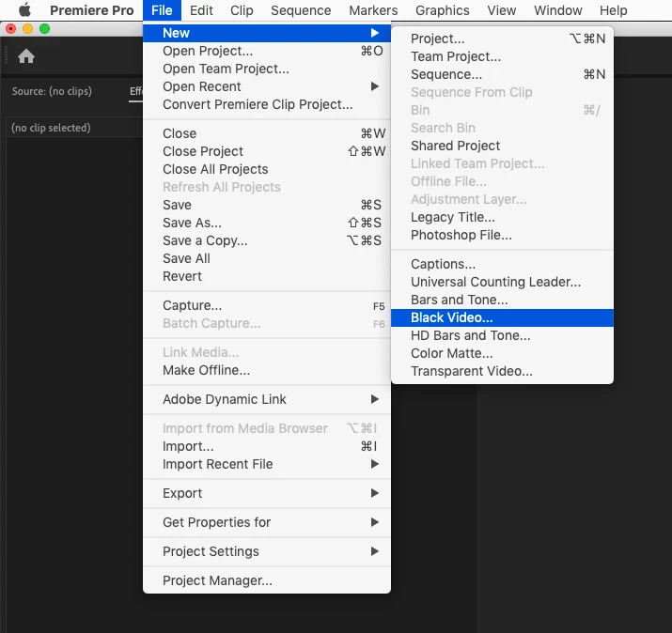Choose Save in the File menu
The image size is (672, 633).
267,205
